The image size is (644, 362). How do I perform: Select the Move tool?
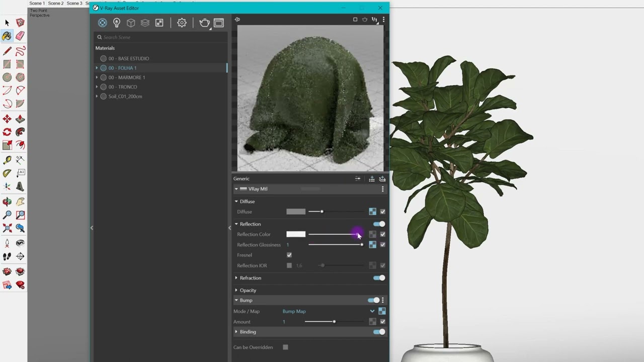[x=7, y=119]
